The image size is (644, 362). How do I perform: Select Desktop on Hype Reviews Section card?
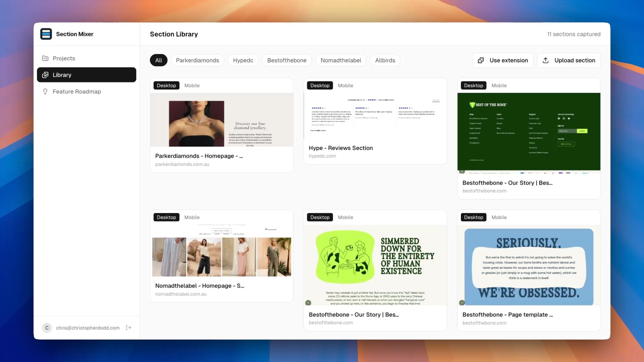320,85
